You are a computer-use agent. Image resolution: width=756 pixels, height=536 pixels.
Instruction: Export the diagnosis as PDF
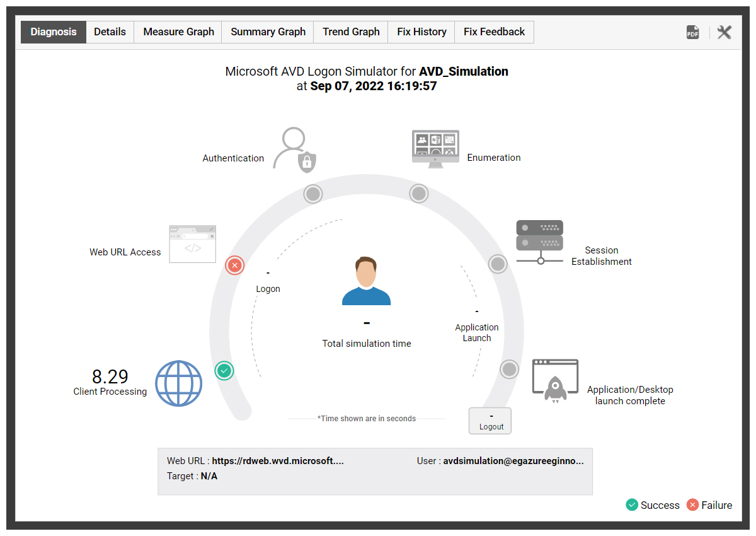[693, 33]
